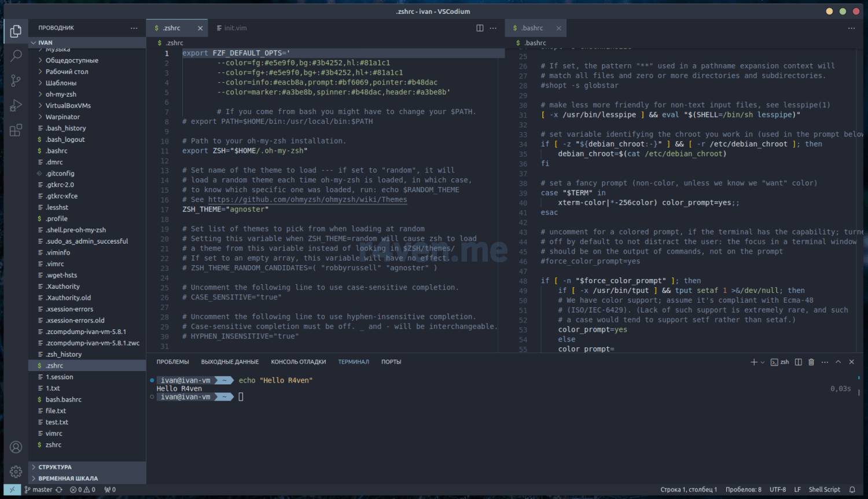Viewport: 868px width, 499px height.
Task: Kill terminal with the trash icon
Action: coord(811,362)
